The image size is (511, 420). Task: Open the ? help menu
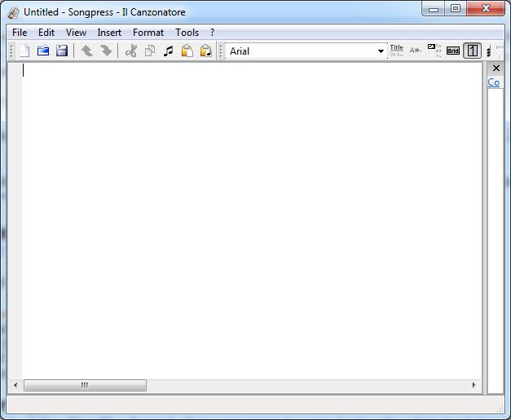(x=213, y=33)
